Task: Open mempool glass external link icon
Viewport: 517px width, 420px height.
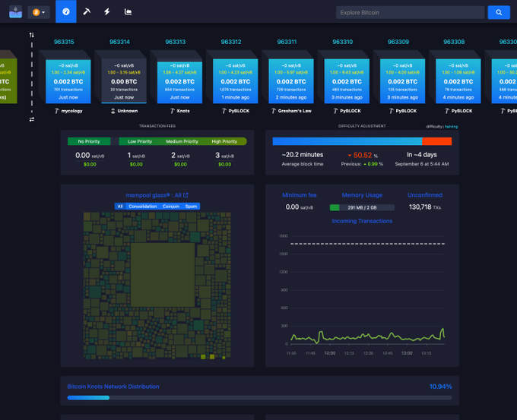Action: (x=186, y=195)
